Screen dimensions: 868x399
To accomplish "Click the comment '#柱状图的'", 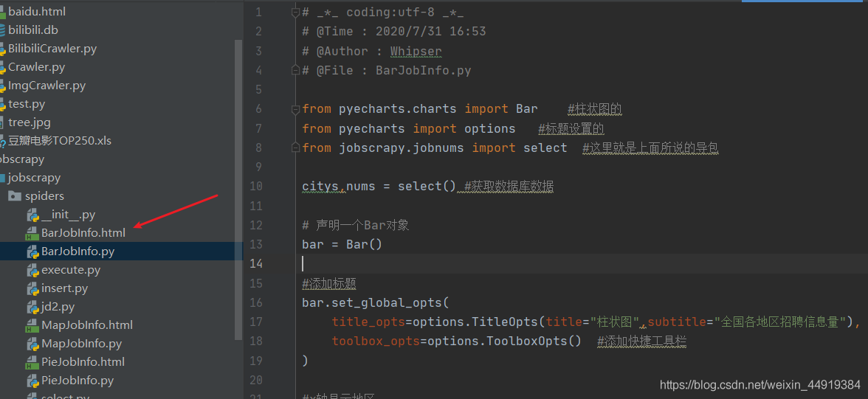I will click(595, 109).
